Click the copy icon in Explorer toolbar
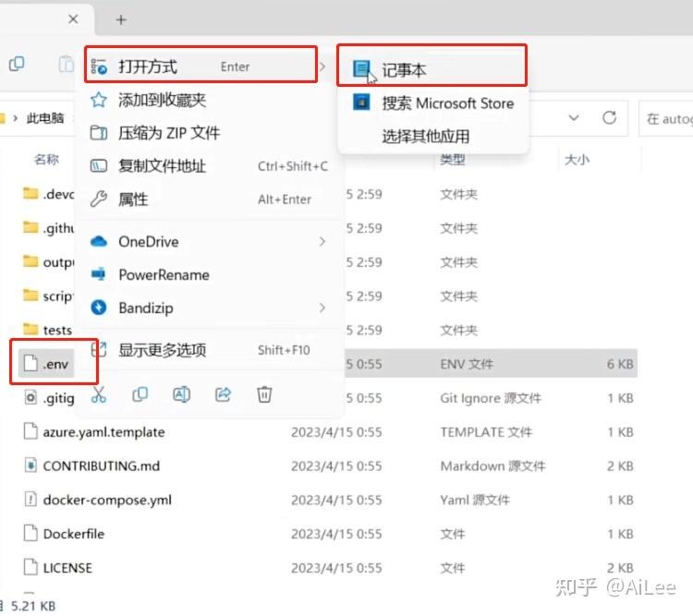 (x=17, y=64)
